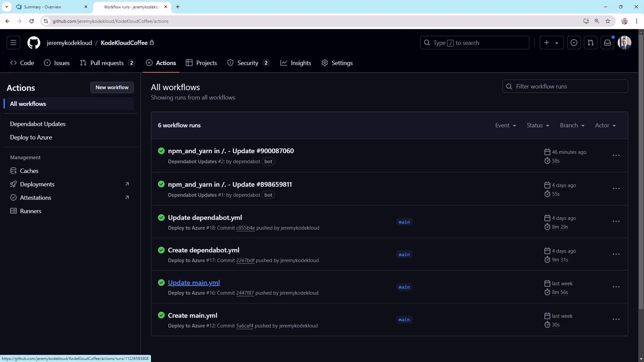Screen dimensions: 644x362
Task: Open the repository Settings tab
Action: (x=337, y=63)
